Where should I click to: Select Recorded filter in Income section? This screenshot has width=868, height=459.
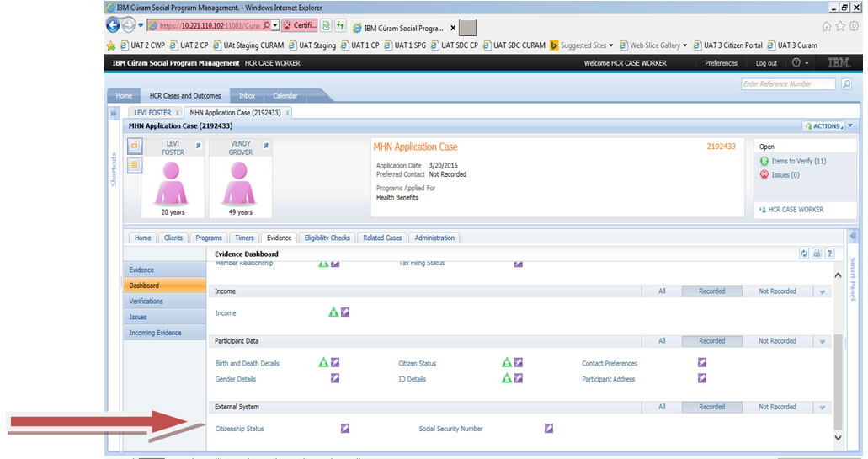click(712, 291)
